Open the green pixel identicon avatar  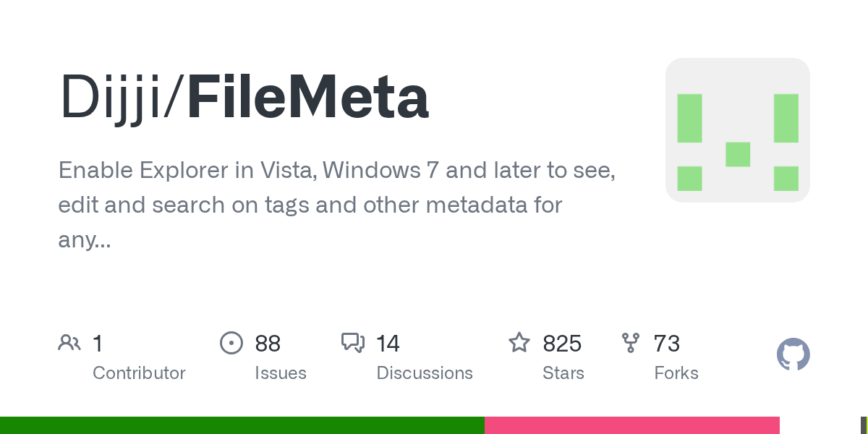click(737, 130)
